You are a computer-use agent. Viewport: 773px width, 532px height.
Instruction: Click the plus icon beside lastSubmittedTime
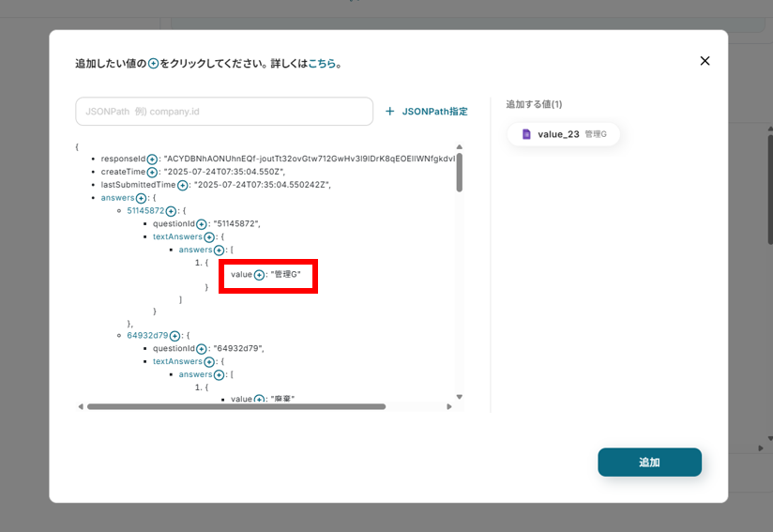183,186
